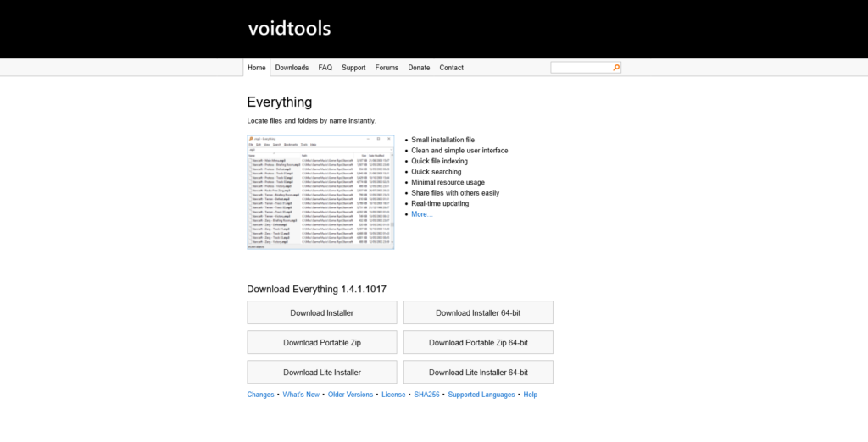Visit the Forums section
Screen dimensions: 868x442
(387, 68)
